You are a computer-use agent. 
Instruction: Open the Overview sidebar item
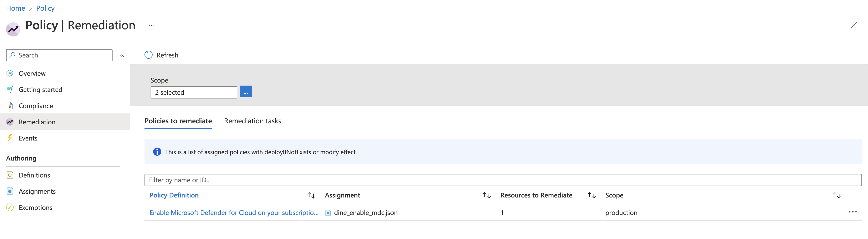tap(32, 73)
